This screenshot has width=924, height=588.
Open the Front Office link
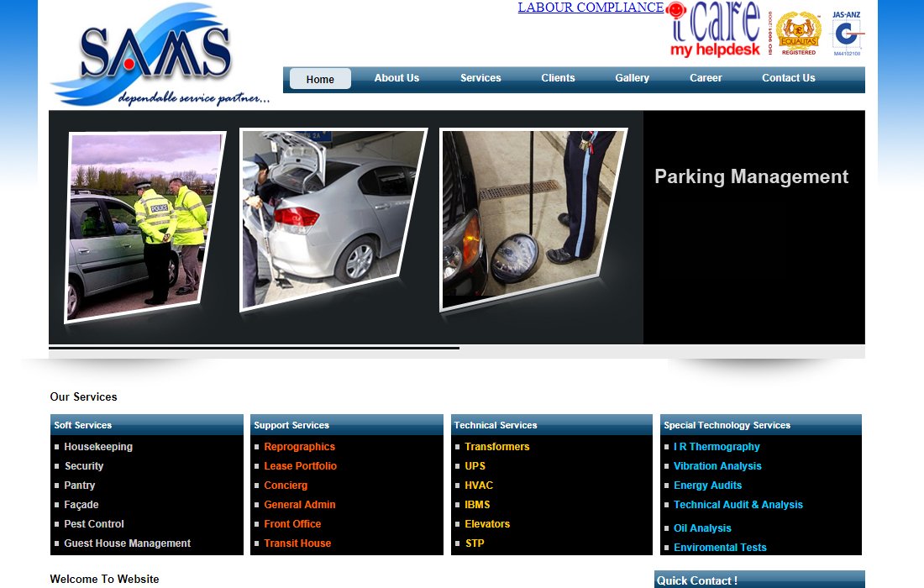[x=292, y=524]
